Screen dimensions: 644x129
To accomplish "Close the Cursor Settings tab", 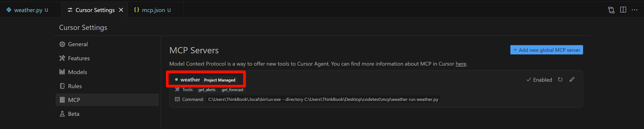I will (x=121, y=10).
